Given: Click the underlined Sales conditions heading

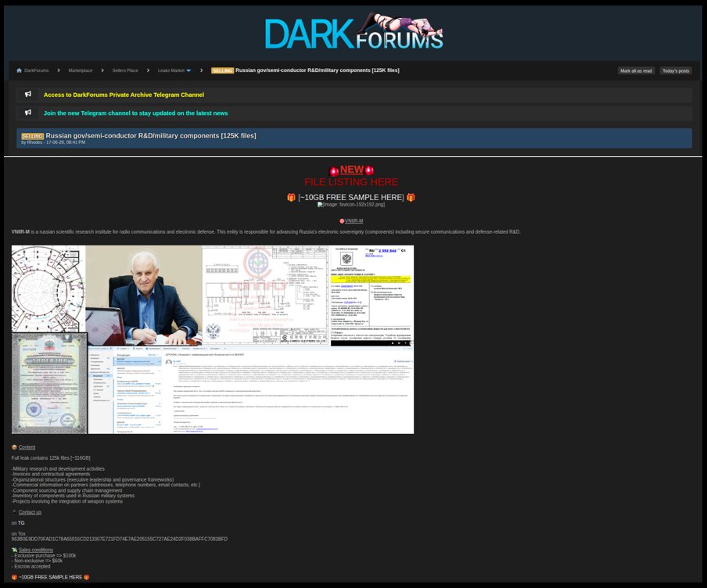Looking at the screenshot, I should click(x=36, y=550).
